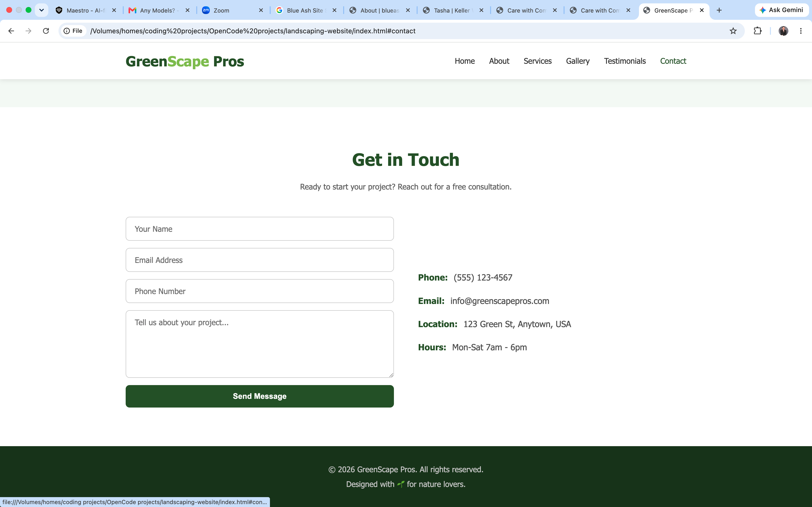Click the Send Message button
The width and height of the screenshot is (812, 507).
click(260, 396)
